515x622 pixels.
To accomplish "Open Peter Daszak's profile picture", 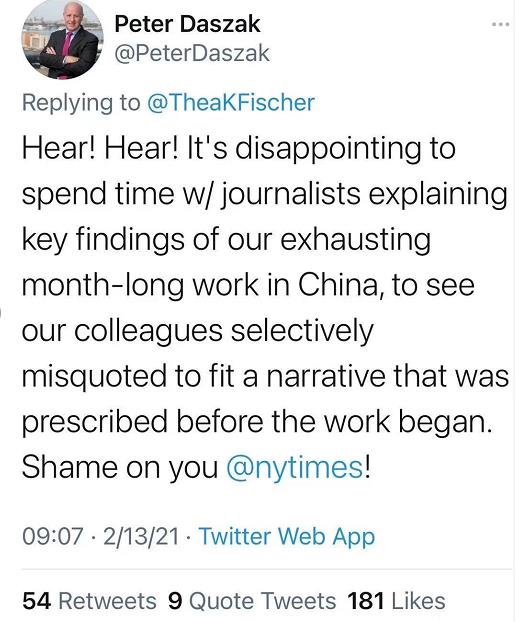I will tap(62, 40).
